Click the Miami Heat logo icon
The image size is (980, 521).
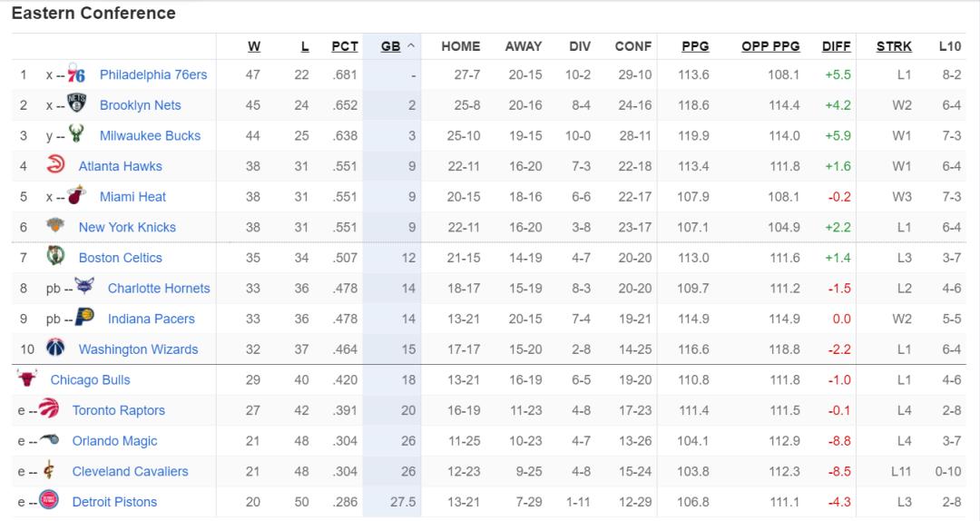pyautogui.click(x=76, y=196)
